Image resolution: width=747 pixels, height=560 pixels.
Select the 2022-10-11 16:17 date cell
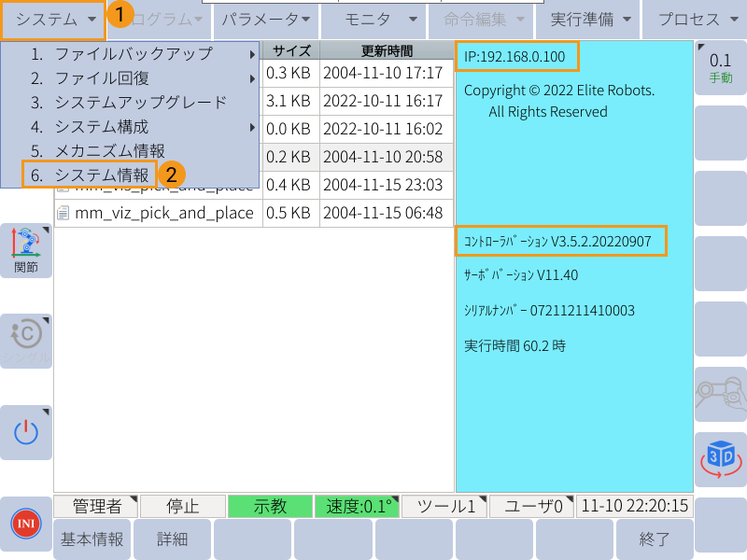387,101
